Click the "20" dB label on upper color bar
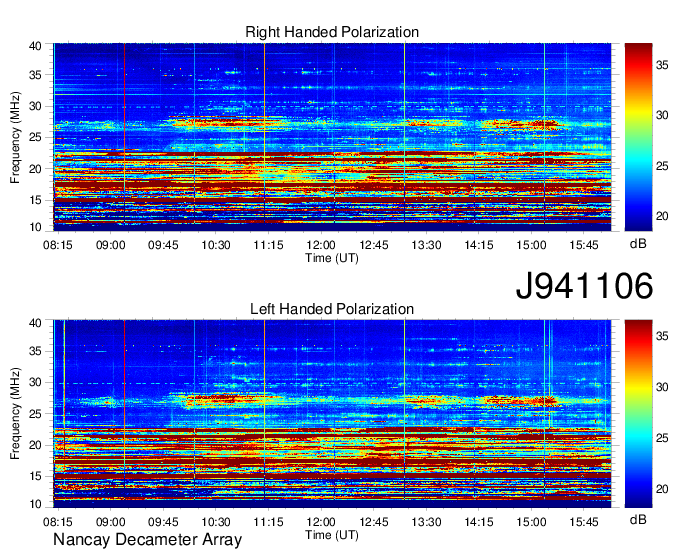 [662, 216]
